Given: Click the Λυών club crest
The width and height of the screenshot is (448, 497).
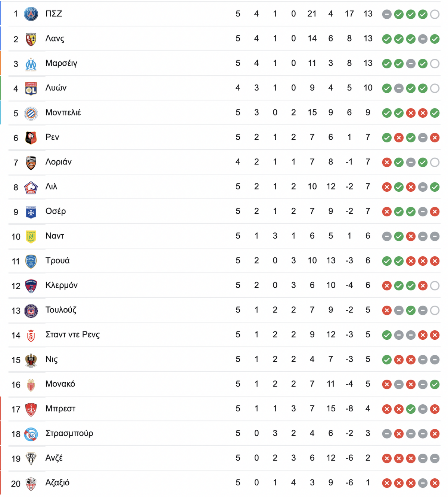Looking at the screenshot, I should [x=31, y=88].
